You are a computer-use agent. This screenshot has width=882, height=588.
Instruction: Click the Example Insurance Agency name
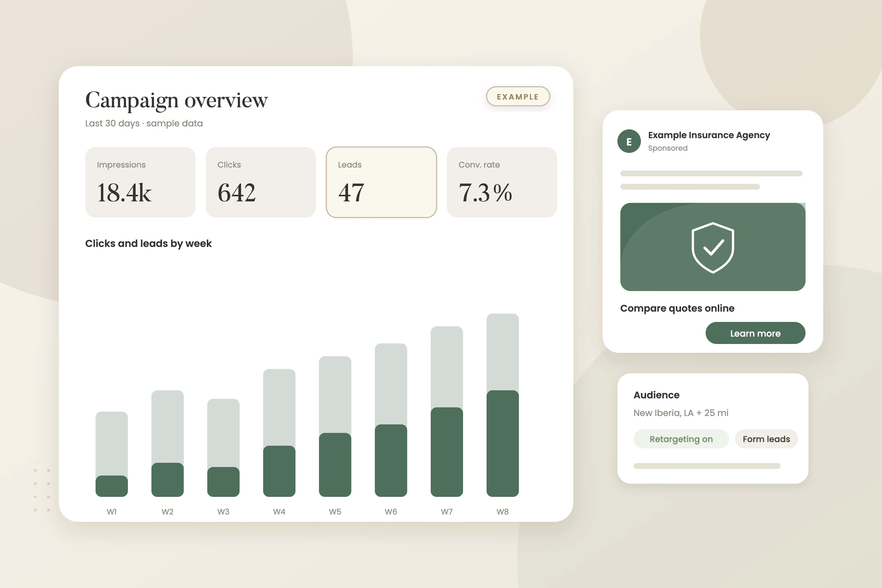click(709, 135)
